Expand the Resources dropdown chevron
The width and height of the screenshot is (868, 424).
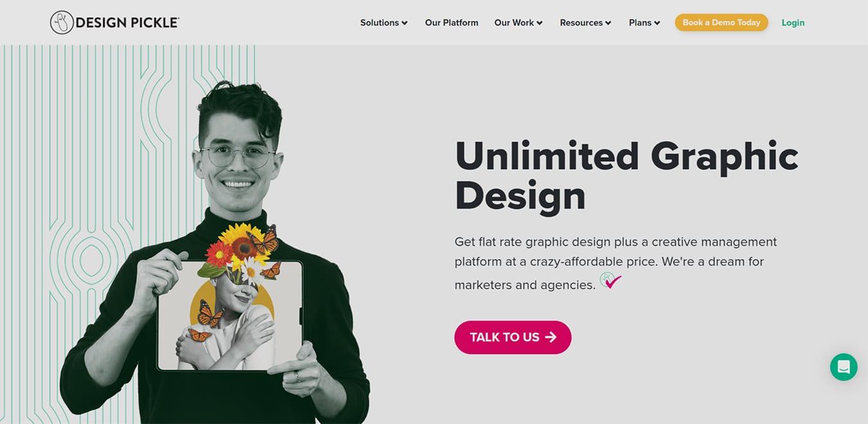[x=608, y=23]
